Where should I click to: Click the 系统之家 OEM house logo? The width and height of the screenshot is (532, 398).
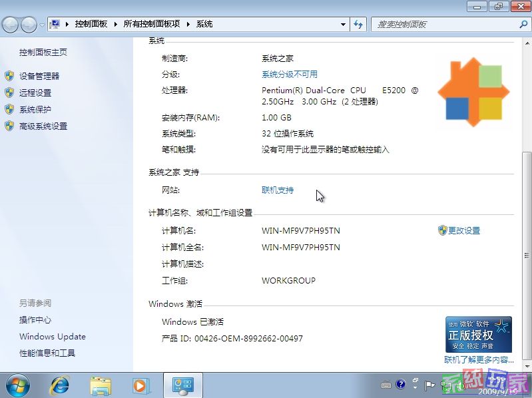click(473, 92)
